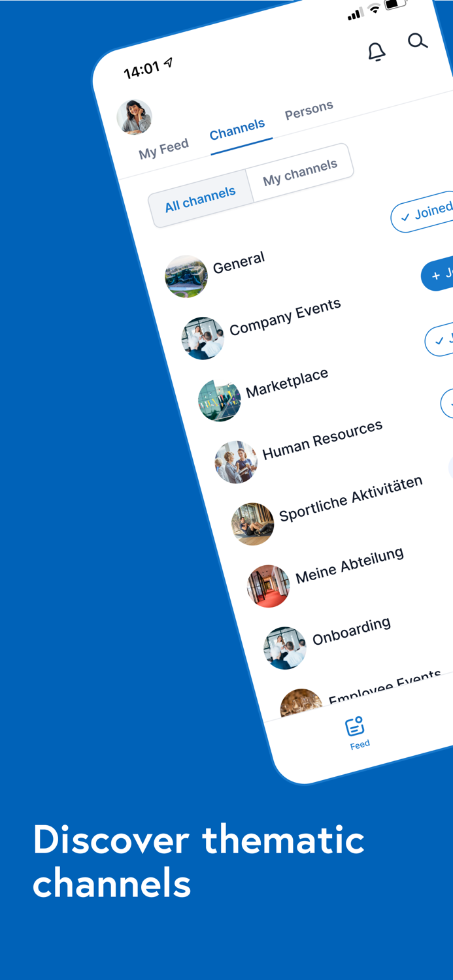The image size is (453, 980).
Task: Tap the search magnifier icon
Action: [x=418, y=42]
